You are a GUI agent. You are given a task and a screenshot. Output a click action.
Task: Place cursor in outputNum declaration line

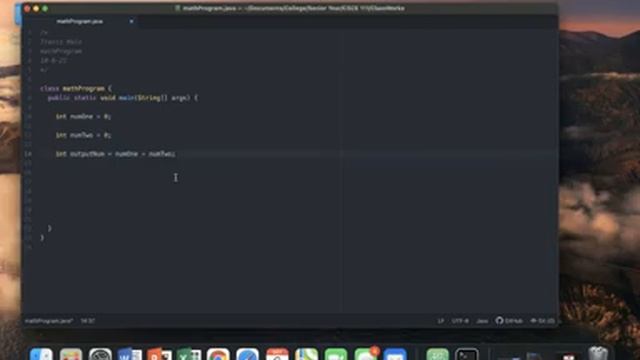[116, 154]
